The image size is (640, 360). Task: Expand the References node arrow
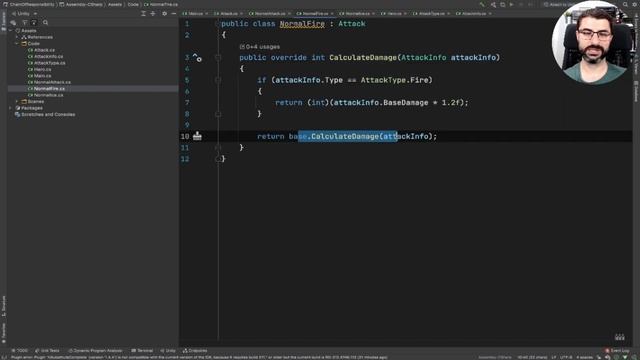tap(18, 37)
